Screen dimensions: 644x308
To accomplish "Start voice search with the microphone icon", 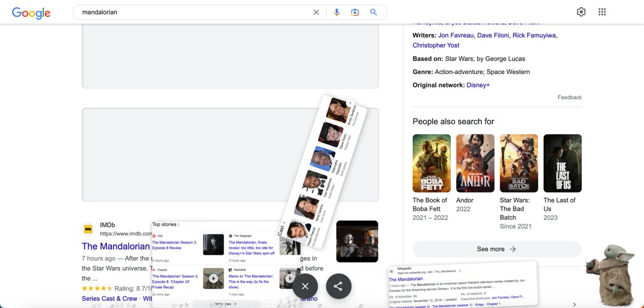I will [336, 12].
